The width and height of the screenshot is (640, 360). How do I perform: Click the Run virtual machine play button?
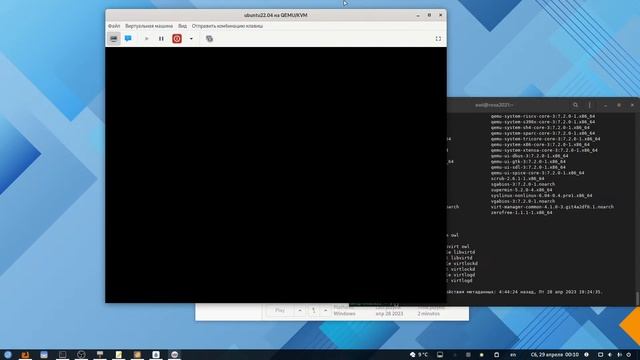(146, 39)
